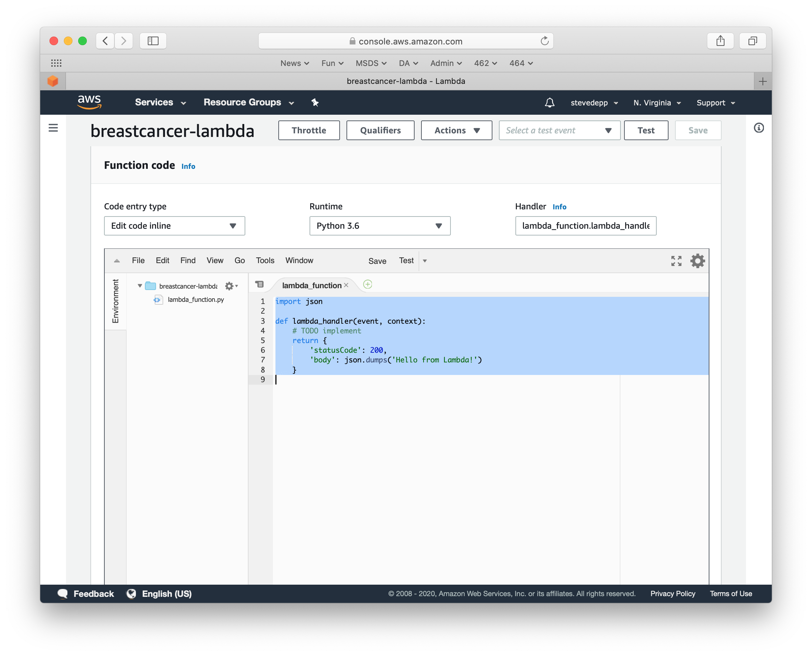Open the hamburger side navigation menu
The image size is (812, 656).
pos(53,128)
